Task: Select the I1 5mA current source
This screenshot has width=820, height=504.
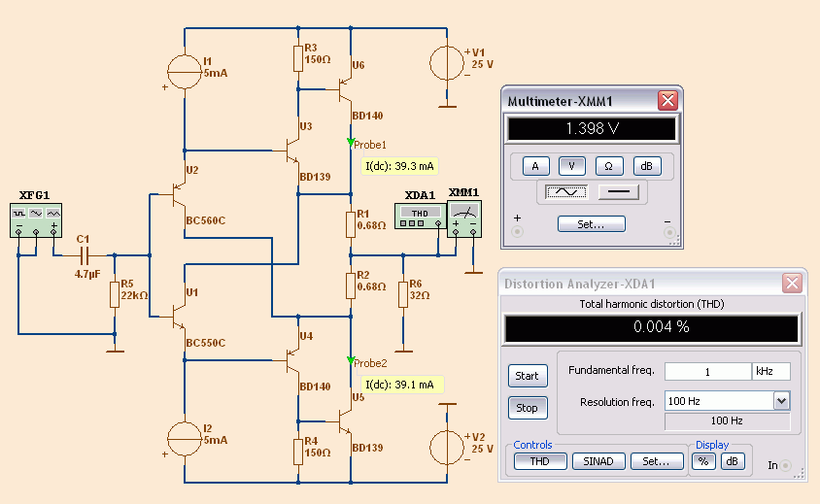Action: [x=184, y=72]
